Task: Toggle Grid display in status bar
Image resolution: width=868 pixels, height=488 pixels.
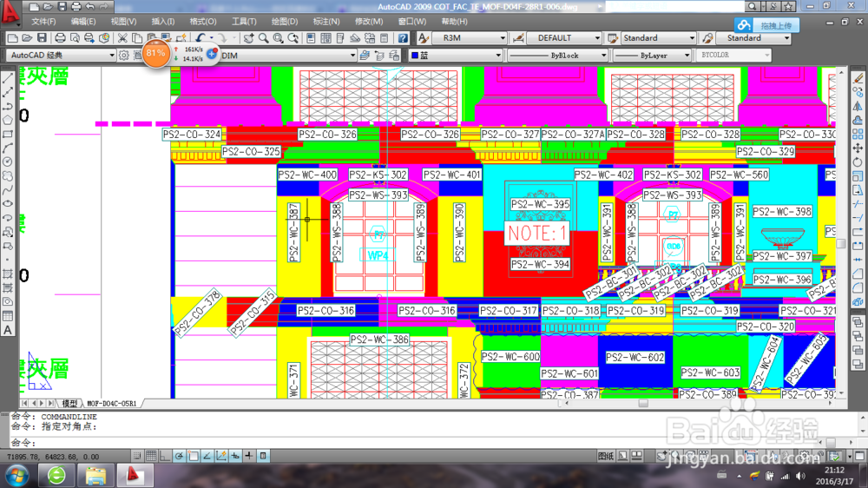Action: point(150,456)
